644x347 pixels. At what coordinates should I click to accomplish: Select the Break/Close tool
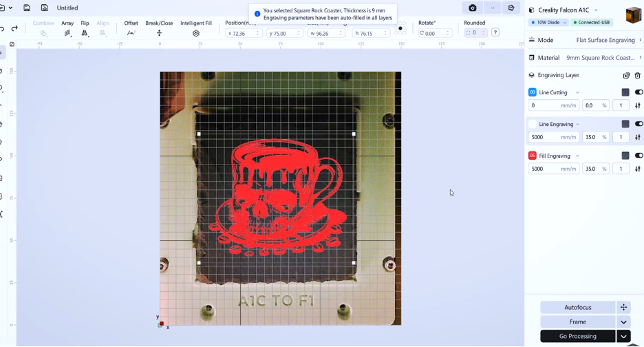point(159,28)
